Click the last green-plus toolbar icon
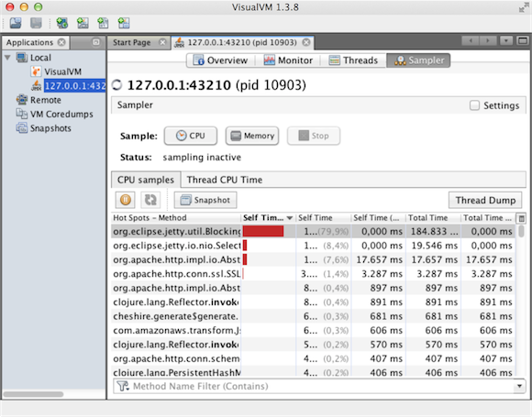The image size is (532, 417). point(124,23)
